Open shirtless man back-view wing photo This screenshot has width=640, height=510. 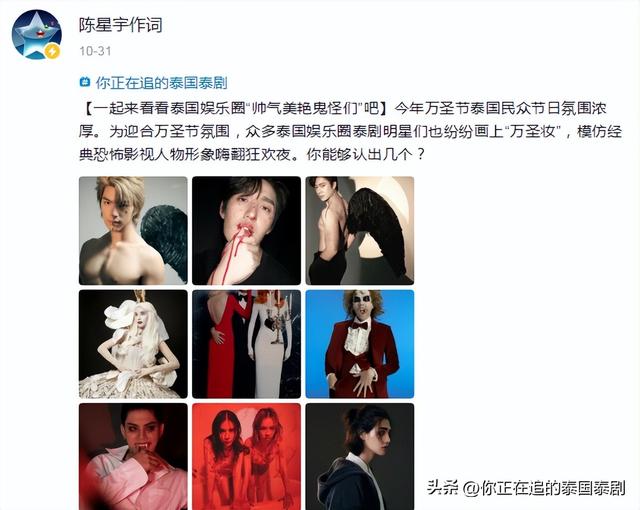coord(360,231)
